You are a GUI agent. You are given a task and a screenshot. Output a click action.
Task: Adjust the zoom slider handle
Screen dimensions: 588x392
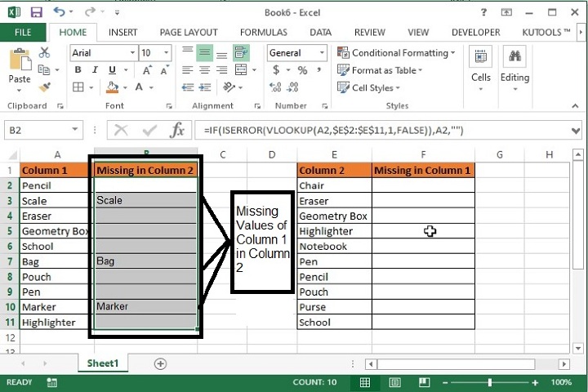point(490,383)
